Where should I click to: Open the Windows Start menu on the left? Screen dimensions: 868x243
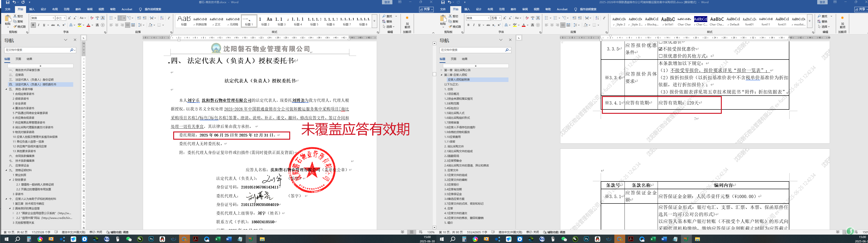[6, 239]
